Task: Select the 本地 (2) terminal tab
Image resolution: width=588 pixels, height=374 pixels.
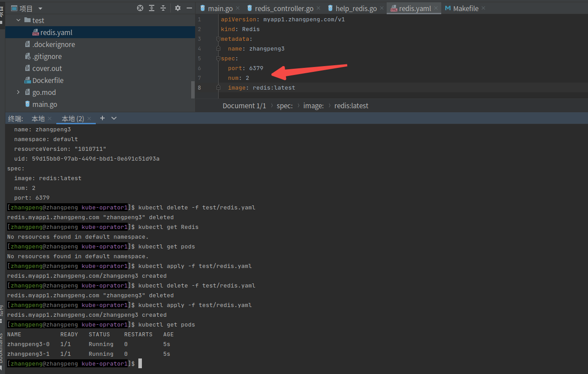Action: coord(73,118)
